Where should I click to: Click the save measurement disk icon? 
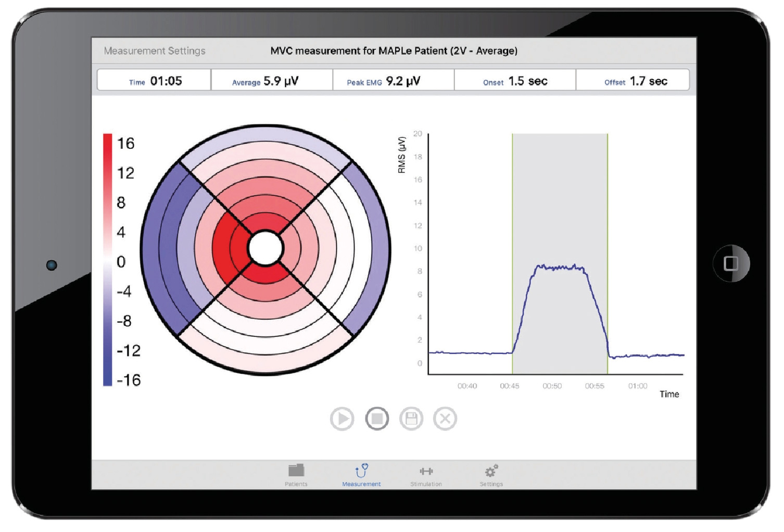point(411,419)
